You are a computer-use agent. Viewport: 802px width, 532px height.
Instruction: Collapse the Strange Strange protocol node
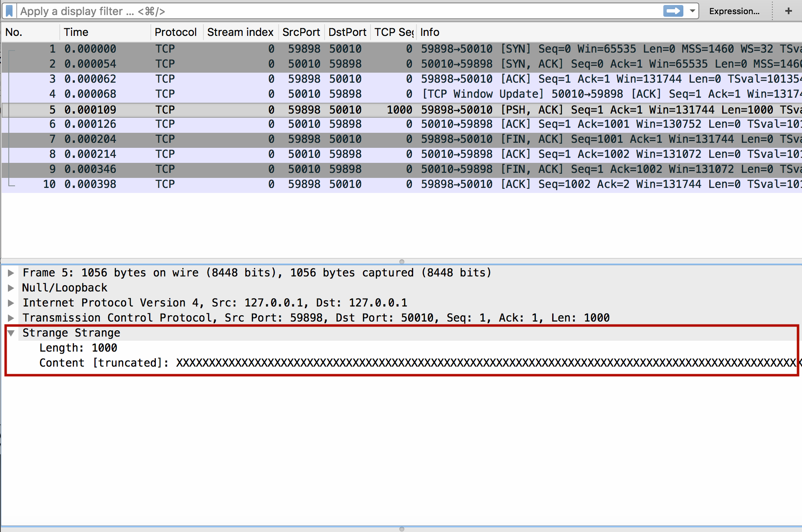click(11, 333)
